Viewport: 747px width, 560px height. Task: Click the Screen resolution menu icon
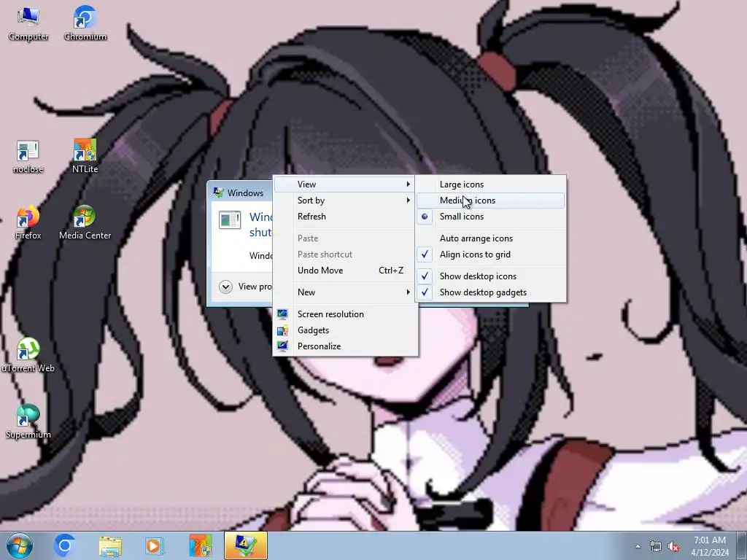tap(282, 314)
